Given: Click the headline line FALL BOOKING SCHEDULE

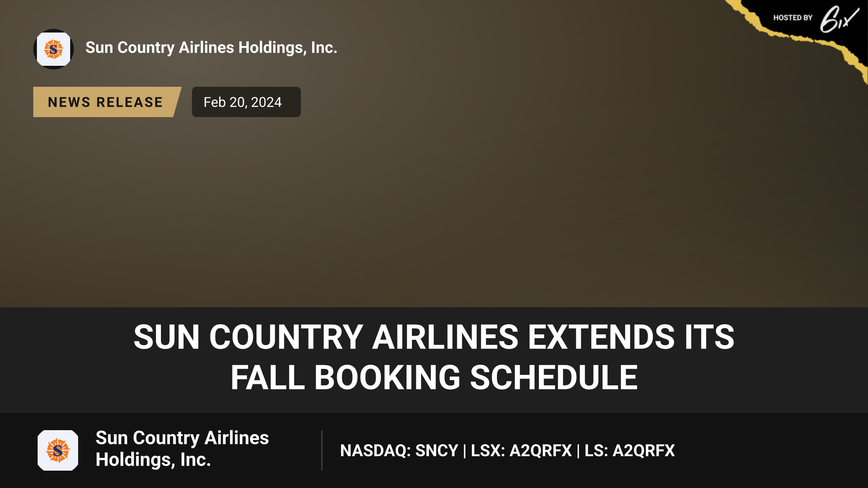Looking at the screenshot, I should click(x=434, y=378).
